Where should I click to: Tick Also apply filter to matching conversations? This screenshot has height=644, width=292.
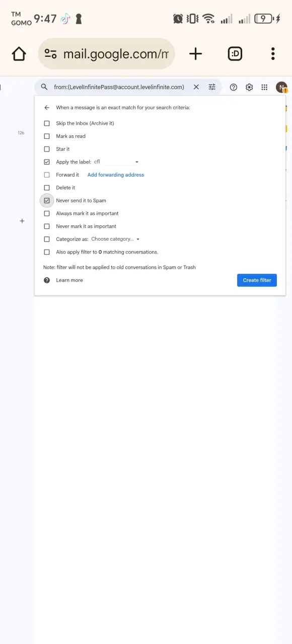click(47, 252)
